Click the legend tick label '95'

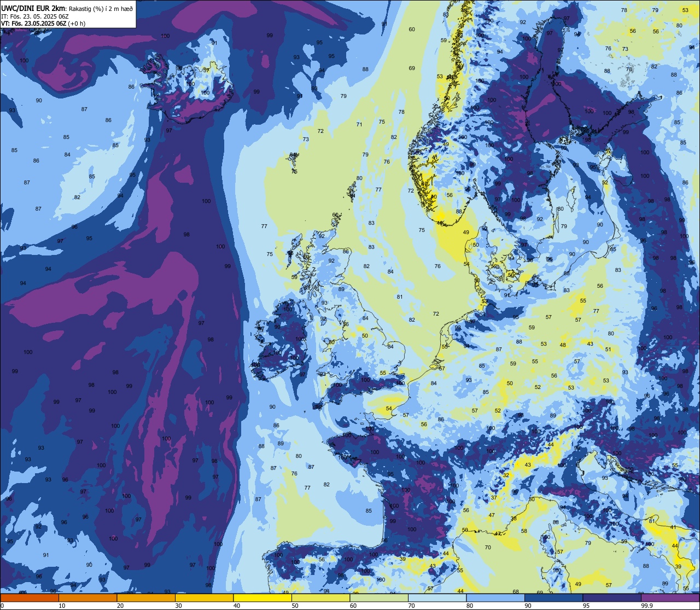[586, 606]
